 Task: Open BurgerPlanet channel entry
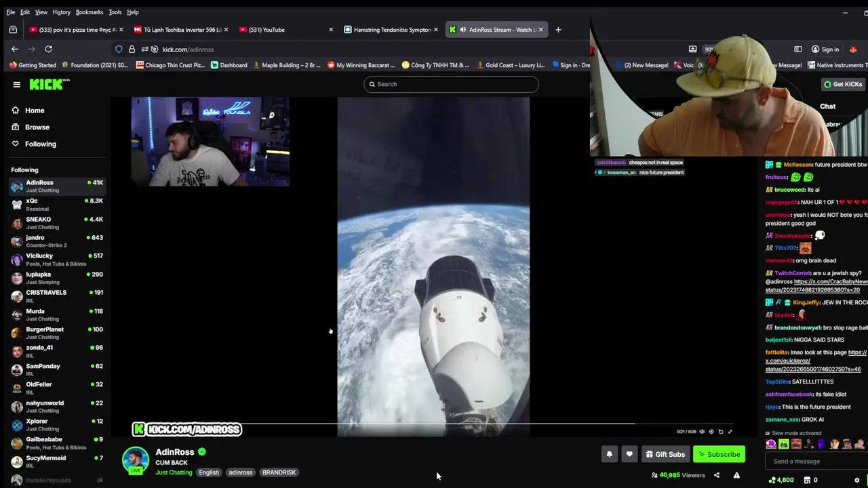(x=57, y=333)
